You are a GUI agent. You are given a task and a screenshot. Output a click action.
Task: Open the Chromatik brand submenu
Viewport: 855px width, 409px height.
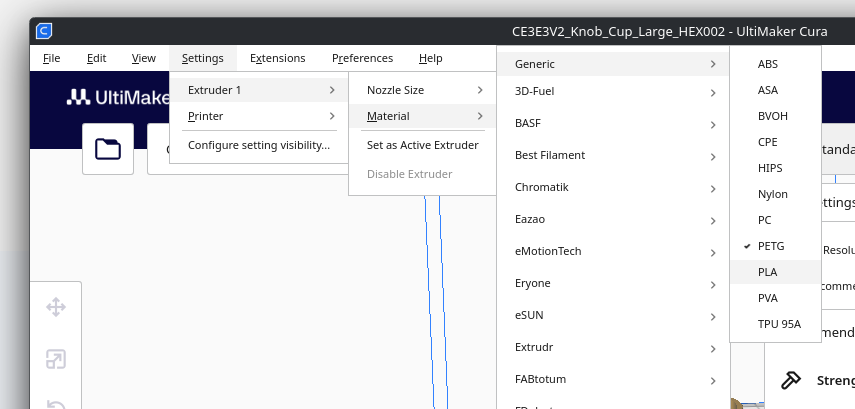tap(613, 187)
